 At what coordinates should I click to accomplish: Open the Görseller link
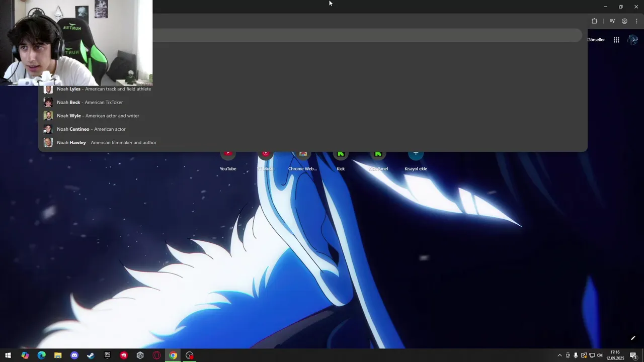click(596, 40)
